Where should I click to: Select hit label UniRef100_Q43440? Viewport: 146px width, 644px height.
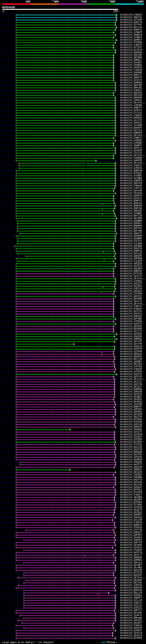[131, 613]
